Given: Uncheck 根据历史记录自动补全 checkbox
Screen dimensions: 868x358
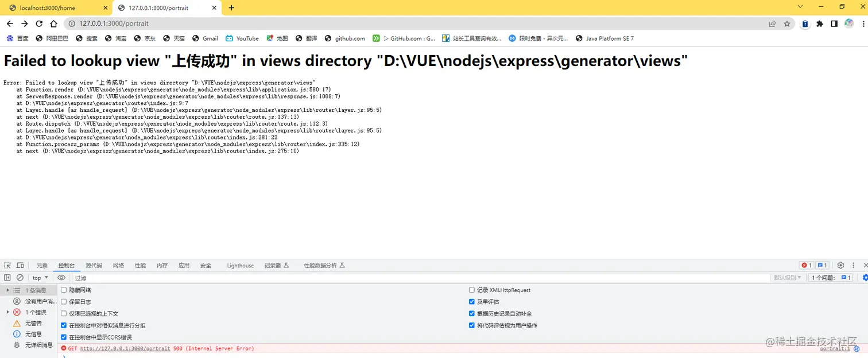Looking at the screenshot, I should pyautogui.click(x=472, y=313).
